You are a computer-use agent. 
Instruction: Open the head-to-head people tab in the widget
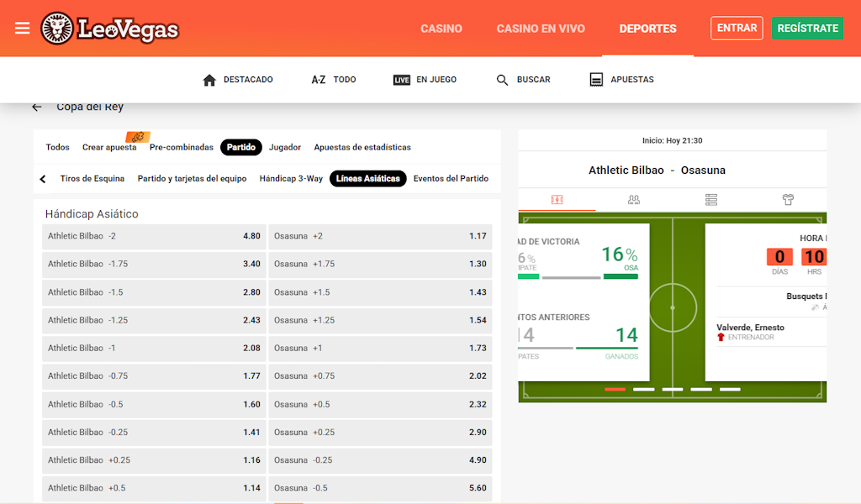[634, 200]
